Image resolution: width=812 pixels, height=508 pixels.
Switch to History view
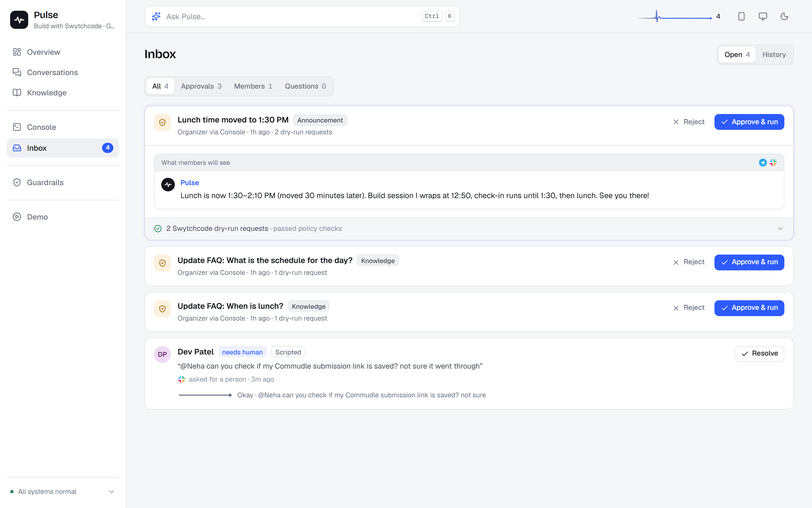coord(774,54)
